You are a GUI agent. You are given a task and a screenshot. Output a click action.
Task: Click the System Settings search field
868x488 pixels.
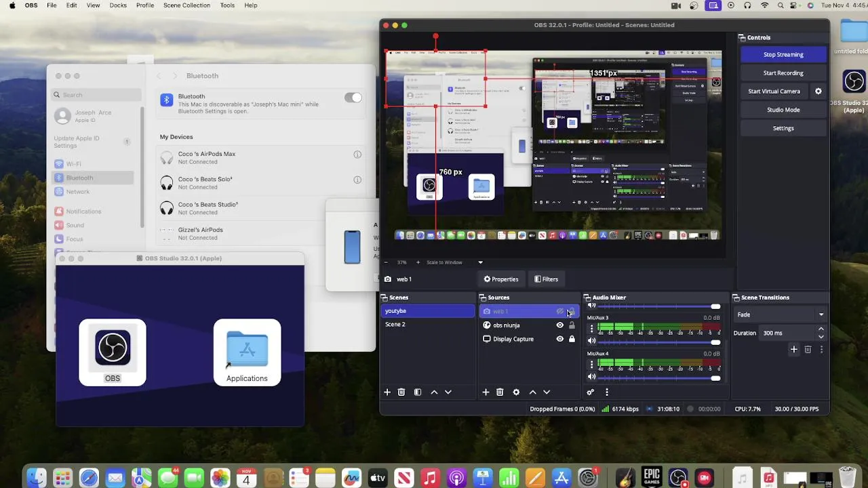[x=98, y=95]
